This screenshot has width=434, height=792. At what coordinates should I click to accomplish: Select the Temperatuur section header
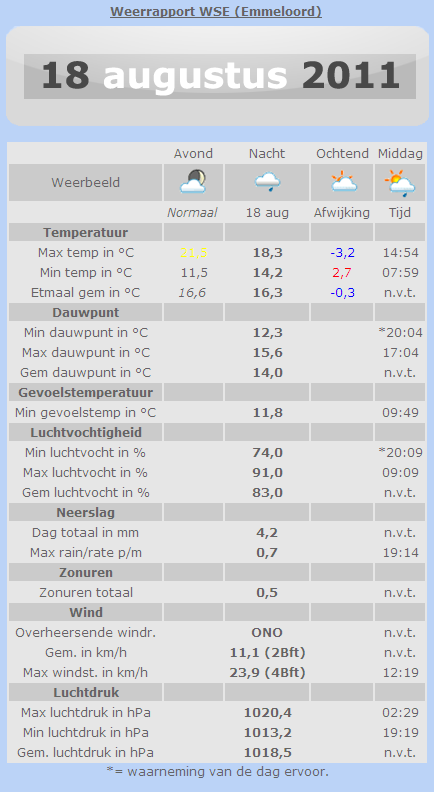coord(85,233)
